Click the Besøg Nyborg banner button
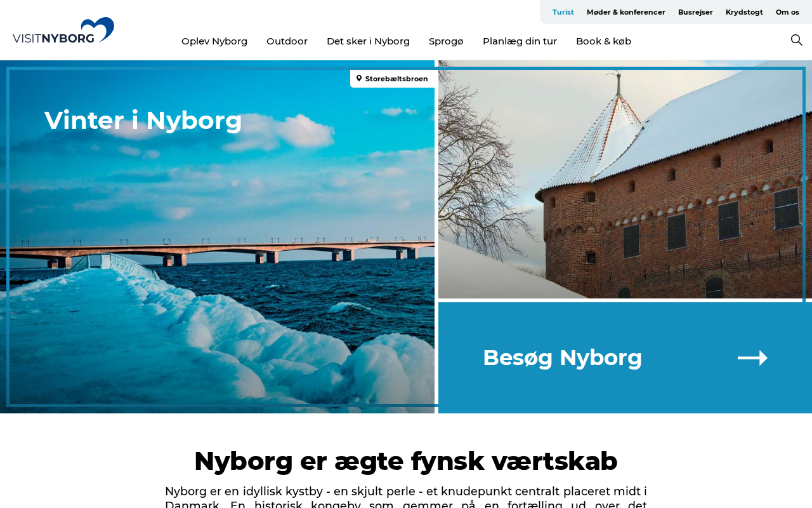The height and width of the screenshot is (508, 812). [625, 358]
